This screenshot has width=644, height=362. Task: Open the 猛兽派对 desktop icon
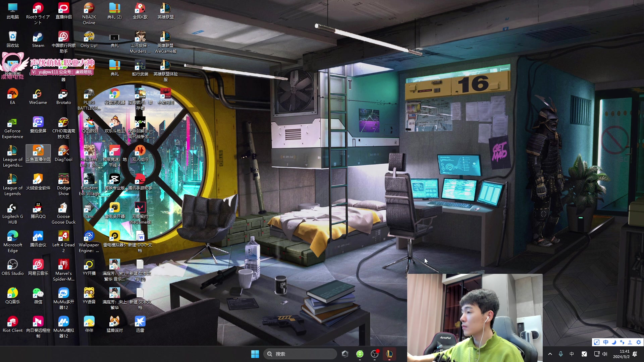[x=114, y=325]
